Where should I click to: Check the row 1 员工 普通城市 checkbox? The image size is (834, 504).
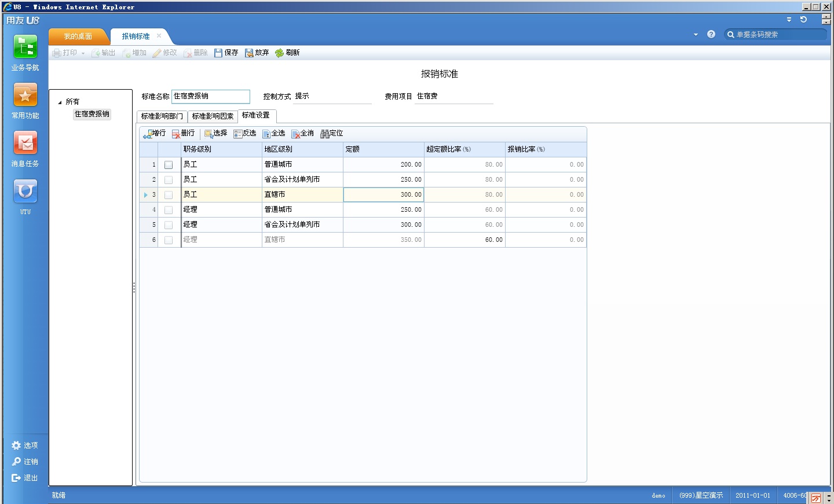(169, 165)
